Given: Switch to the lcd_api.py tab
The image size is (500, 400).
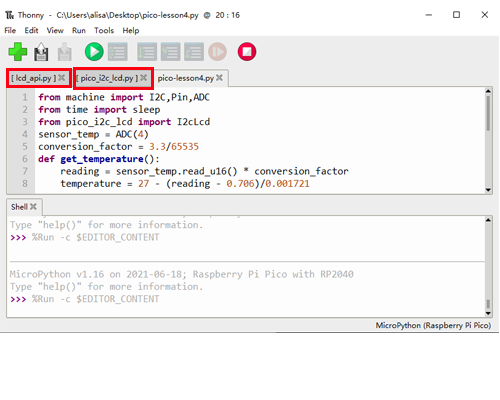Looking at the screenshot, I should [33, 78].
